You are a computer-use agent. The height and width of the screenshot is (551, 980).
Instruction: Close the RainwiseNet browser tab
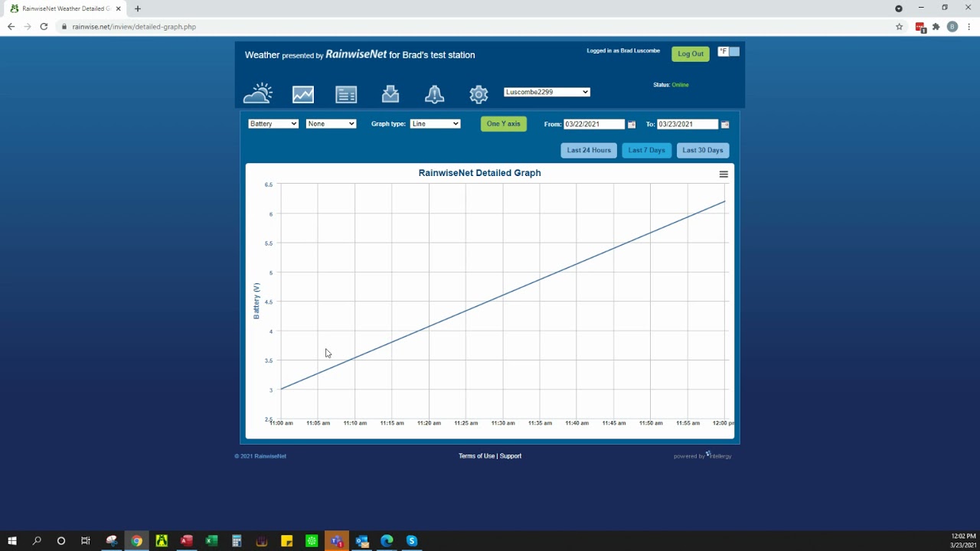pos(119,8)
